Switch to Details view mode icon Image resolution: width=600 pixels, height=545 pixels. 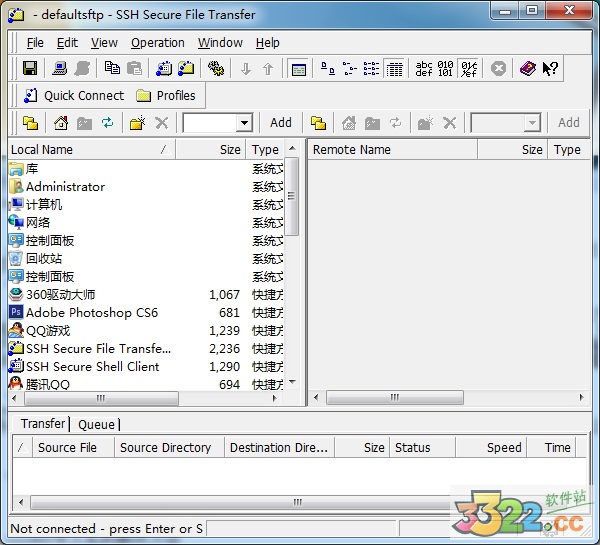pyautogui.click(x=394, y=69)
